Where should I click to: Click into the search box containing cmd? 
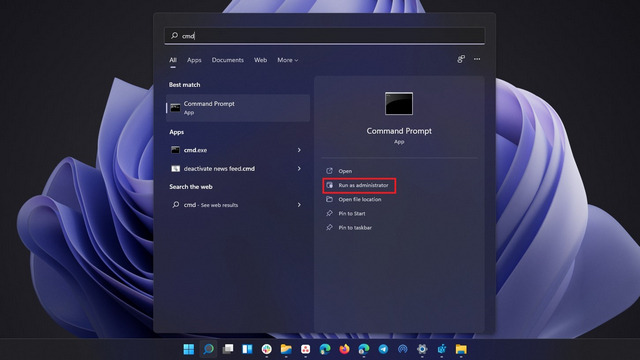pos(325,36)
